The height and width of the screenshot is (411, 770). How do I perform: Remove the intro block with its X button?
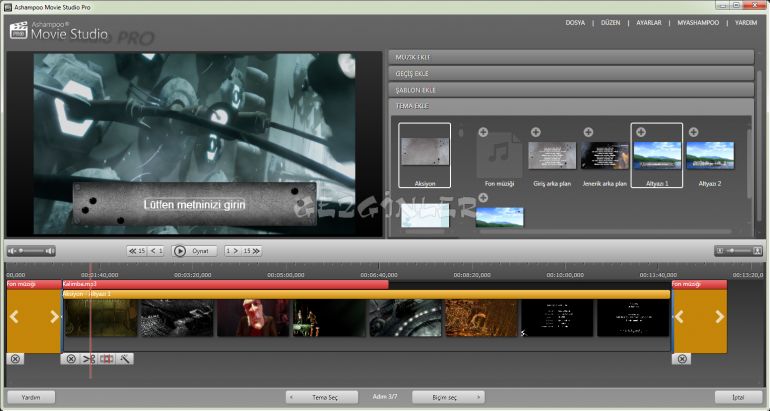pyautogui.click(x=15, y=359)
